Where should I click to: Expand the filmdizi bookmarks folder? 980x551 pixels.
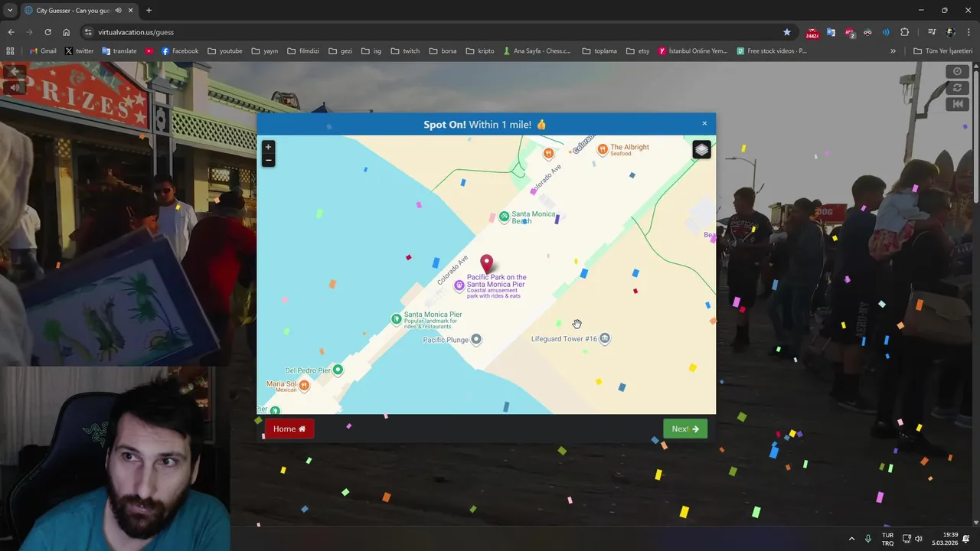(x=303, y=51)
